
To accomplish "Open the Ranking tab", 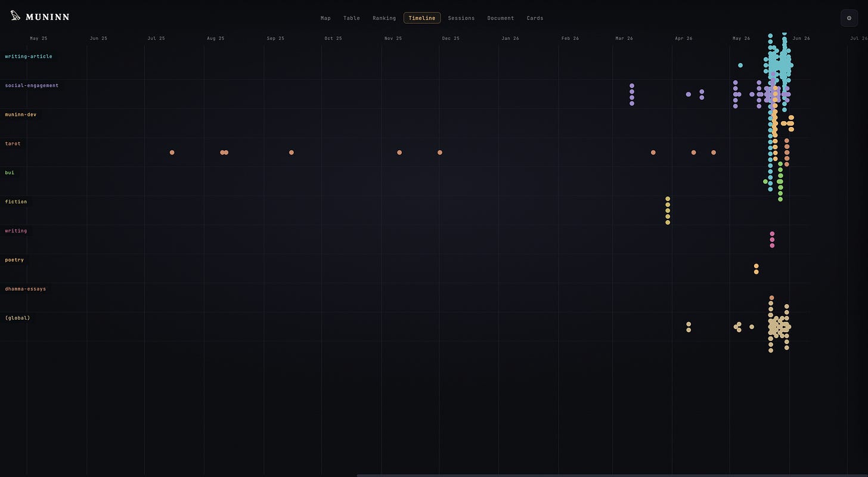I will (384, 18).
